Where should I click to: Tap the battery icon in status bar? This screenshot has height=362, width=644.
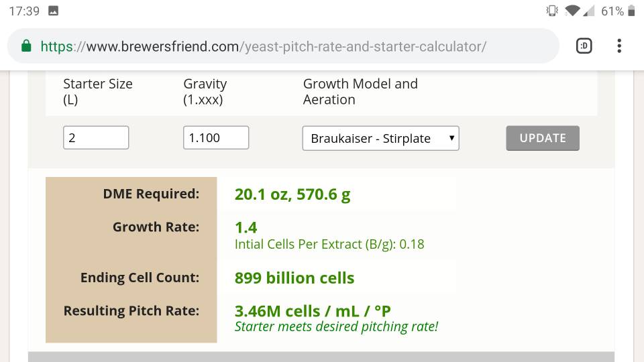(x=631, y=11)
